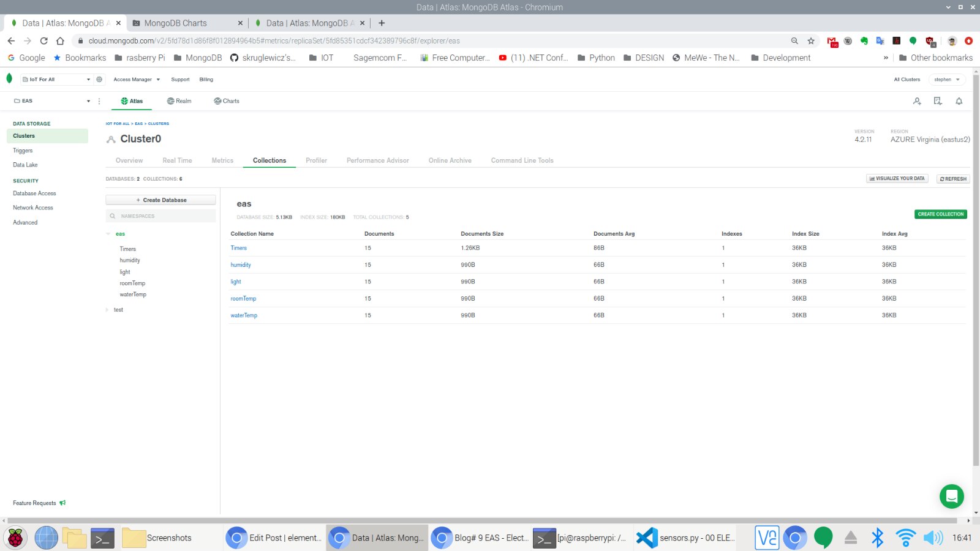Expand the test database tree node
The height and width of the screenshot is (551, 980).
[108, 310]
